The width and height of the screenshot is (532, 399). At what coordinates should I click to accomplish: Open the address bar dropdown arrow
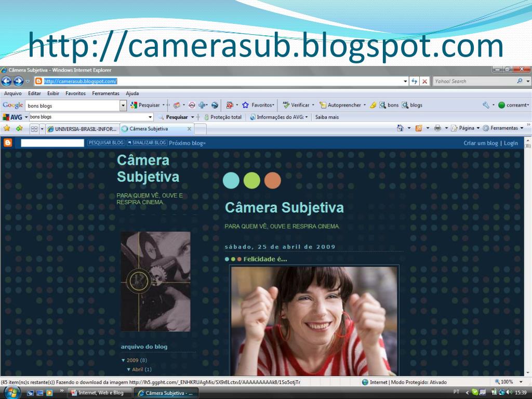coord(405,81)
